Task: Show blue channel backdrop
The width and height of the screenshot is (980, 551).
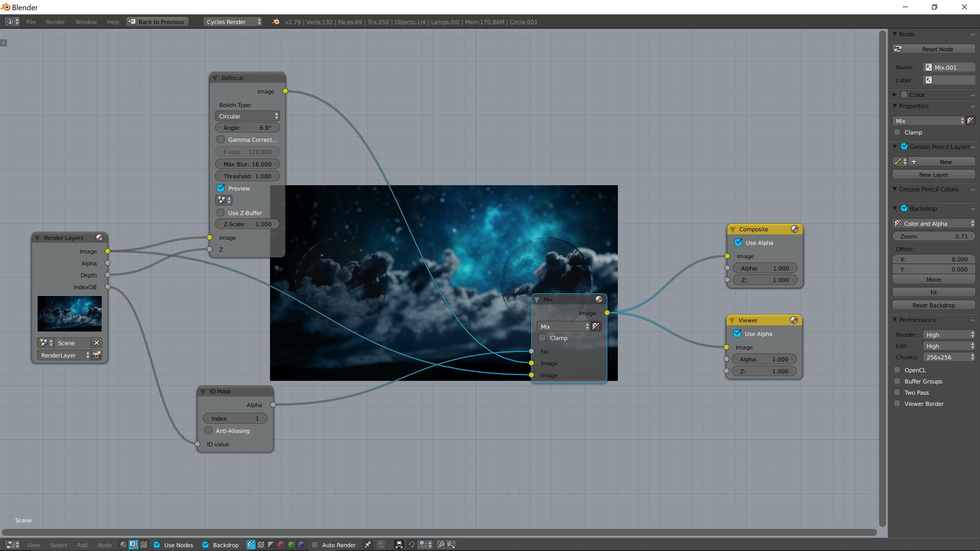Action: (x=302, y=545)
